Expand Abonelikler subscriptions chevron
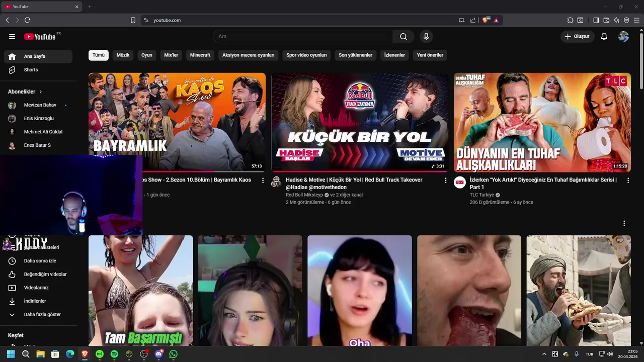This screenshot has width=644, height=362. tap(41, 92)
